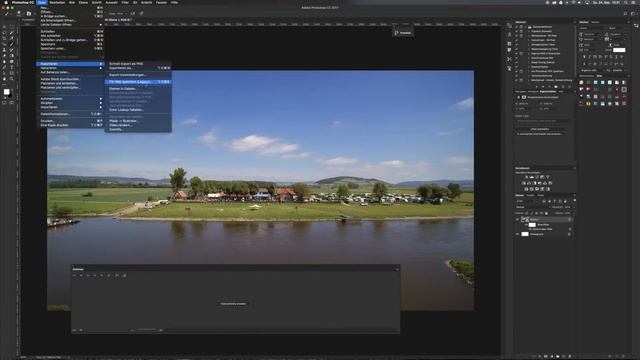This screenshot has height=360, width=640.
Task: Add a Curves adjustment layer
Action: 536,177
